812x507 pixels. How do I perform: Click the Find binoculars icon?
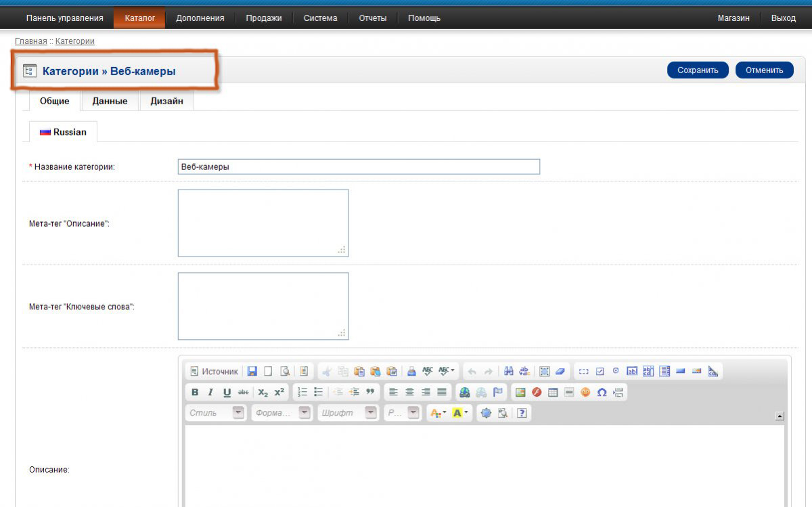click(509, 371)
